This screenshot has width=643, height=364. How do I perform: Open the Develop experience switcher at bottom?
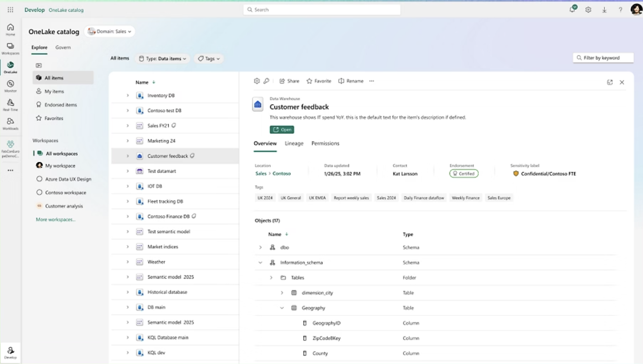point(10,352)
